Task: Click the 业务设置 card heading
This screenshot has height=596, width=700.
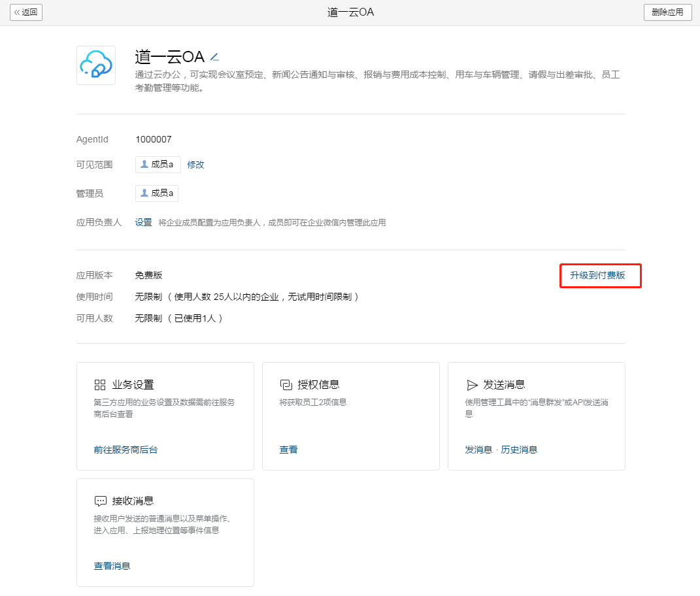Action: (x=133, y=385)
